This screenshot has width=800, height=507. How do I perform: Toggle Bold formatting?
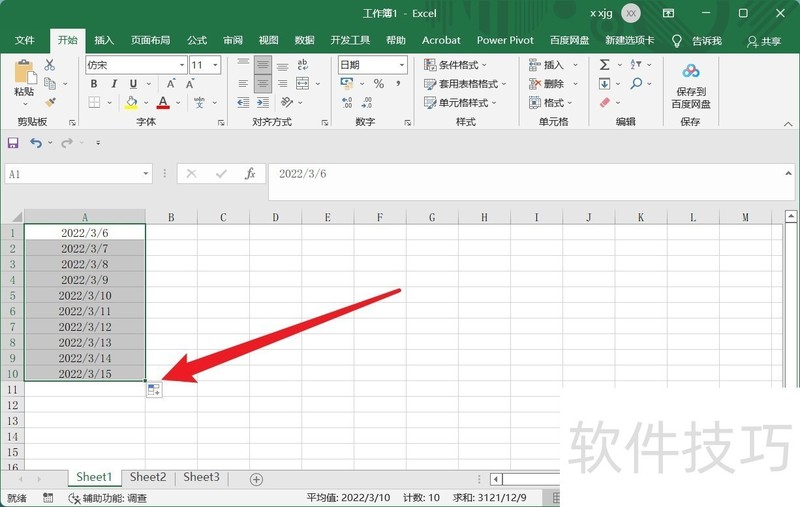click(x=94, y=84)
